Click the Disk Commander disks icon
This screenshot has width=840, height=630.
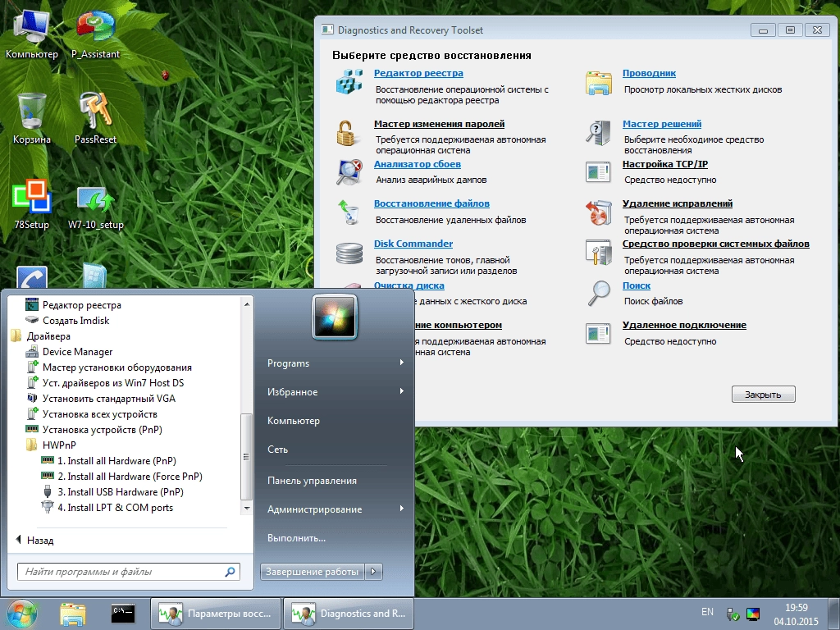(x=349, y=253)
